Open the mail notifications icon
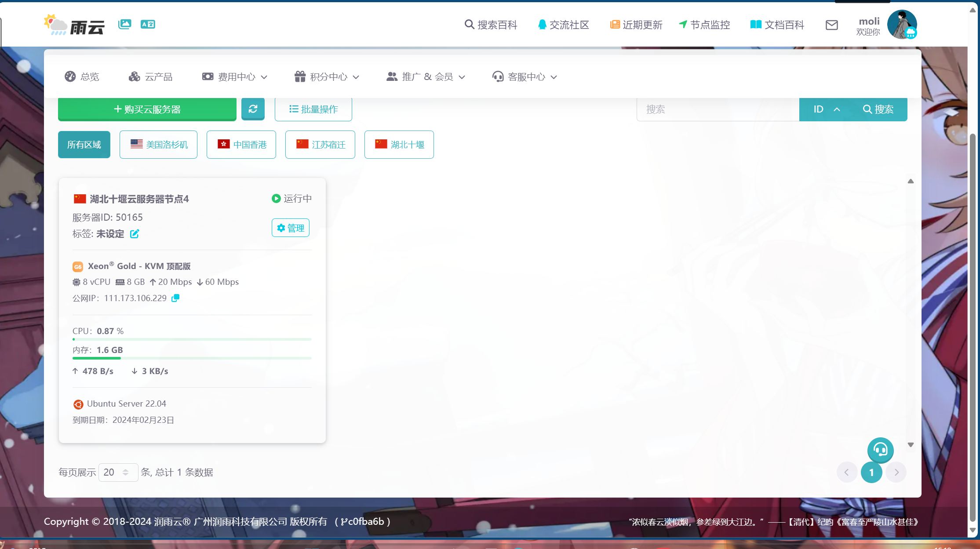The image size is (980, 549). [x=831, y=25]
